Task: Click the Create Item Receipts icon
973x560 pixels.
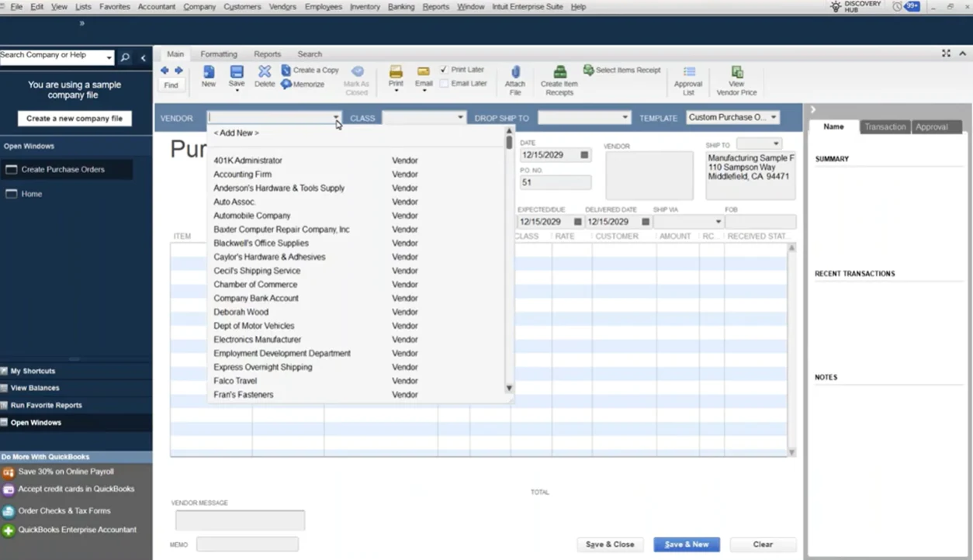Action: [x=559, y=72]
